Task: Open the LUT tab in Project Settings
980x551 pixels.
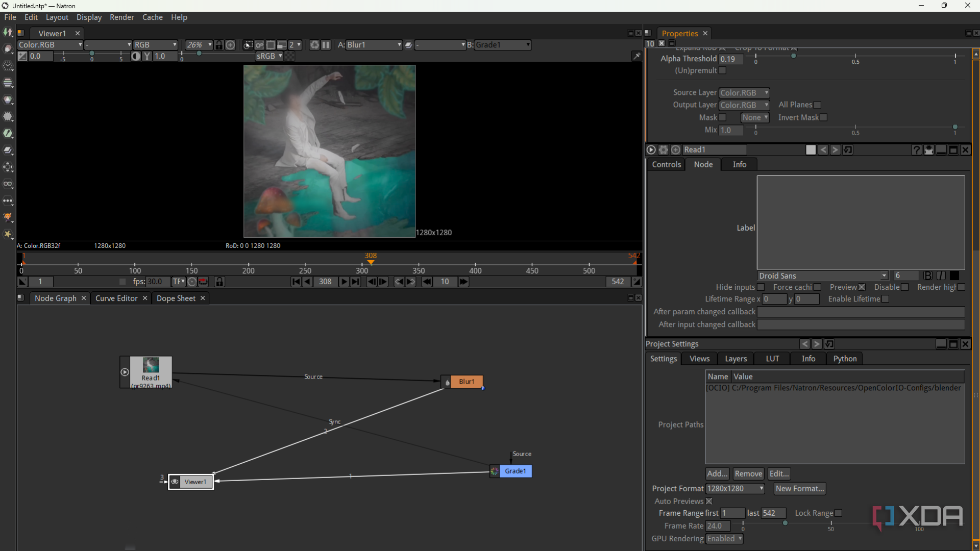Action: pos(772,359)
